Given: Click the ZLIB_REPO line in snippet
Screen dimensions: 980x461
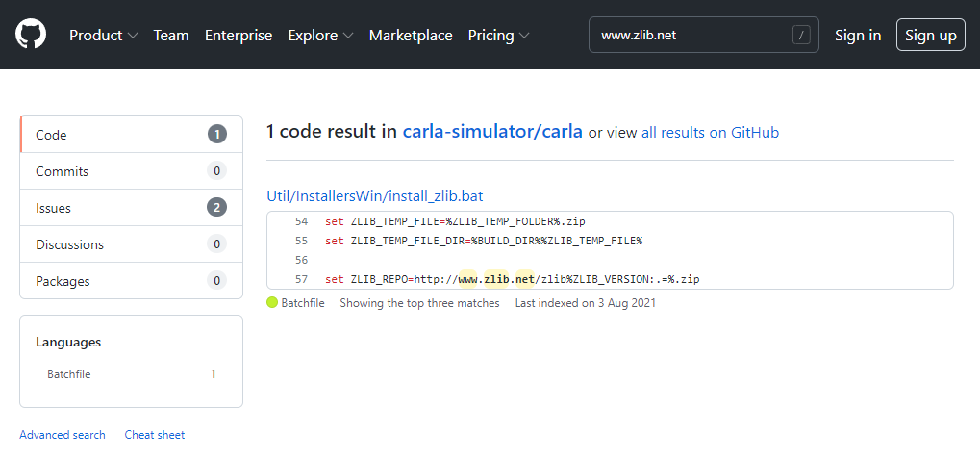Looking at the screenshot, I should coord(512,280).
